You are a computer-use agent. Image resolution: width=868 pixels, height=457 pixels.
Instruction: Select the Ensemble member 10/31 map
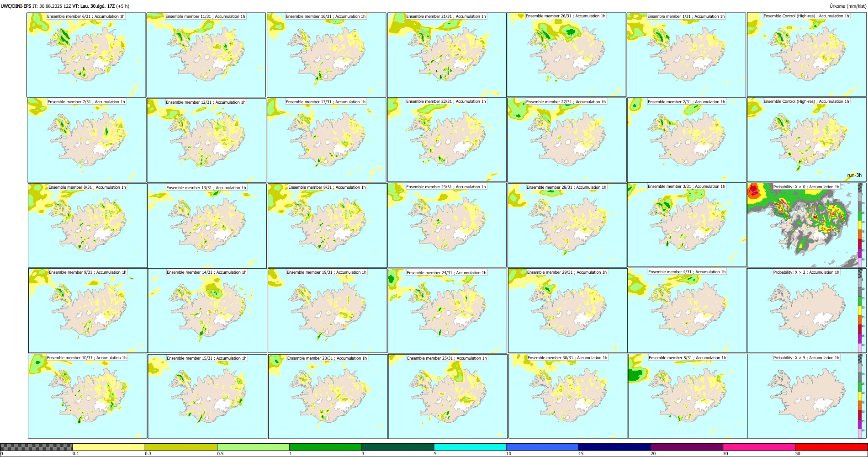tap(87, 396)
